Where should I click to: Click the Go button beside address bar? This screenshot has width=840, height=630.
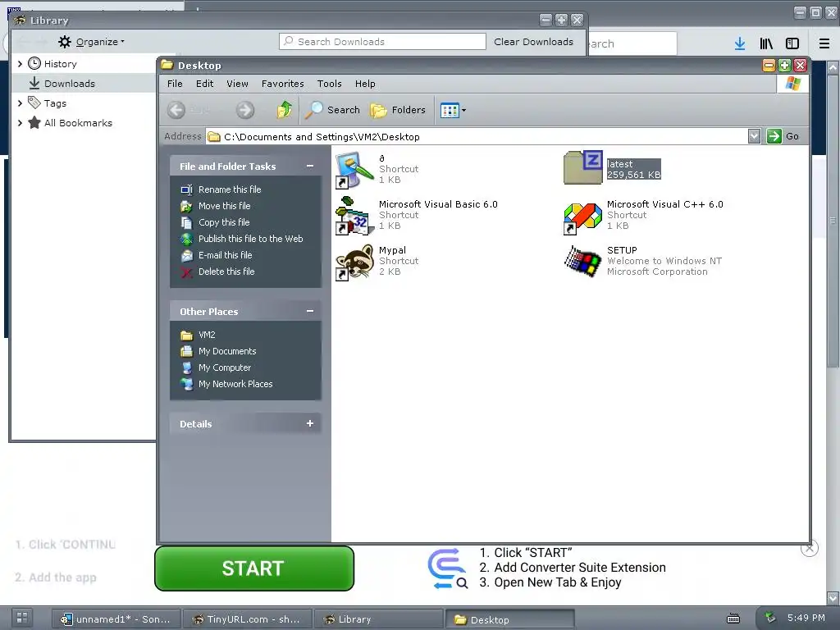click(x=783, y=136)
